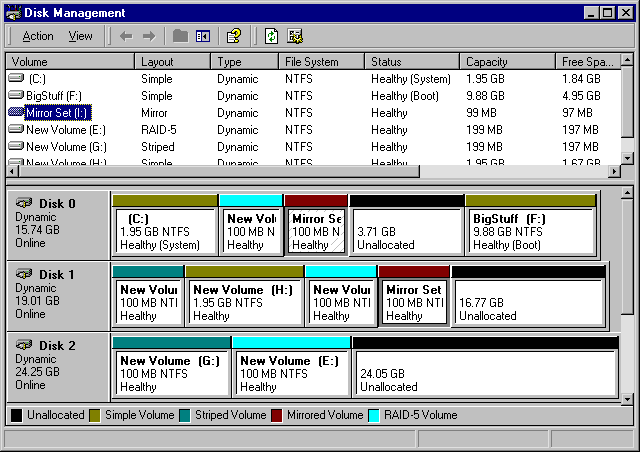Open the View menu

(x=81, y=36)
